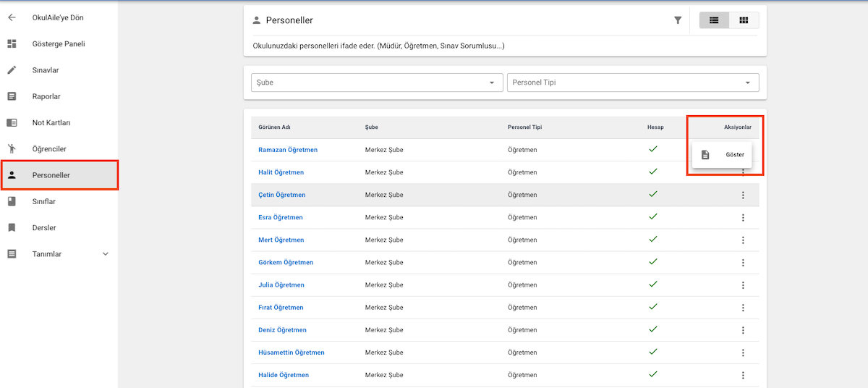Click account checkmark for Julia Öğretmen
The image size is (868, 388).
click(653, 284)
